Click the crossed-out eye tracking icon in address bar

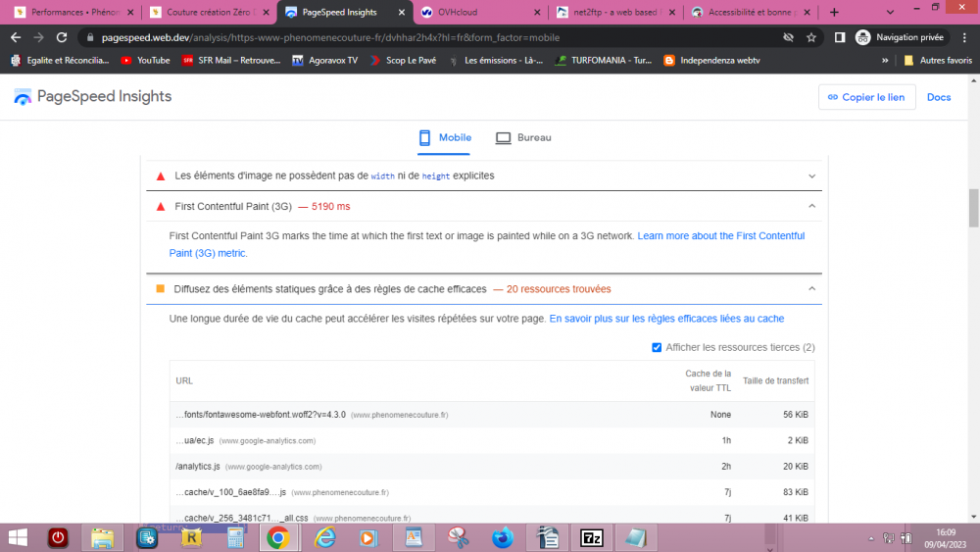pos(788,37)
